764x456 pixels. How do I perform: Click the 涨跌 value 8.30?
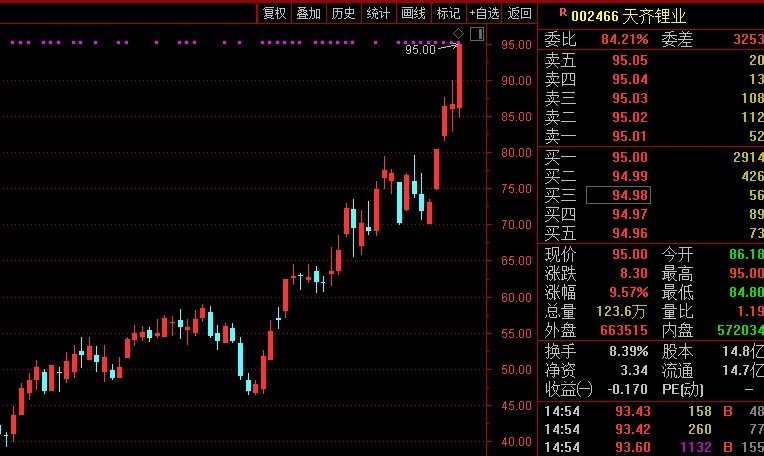tap(633, 273)
